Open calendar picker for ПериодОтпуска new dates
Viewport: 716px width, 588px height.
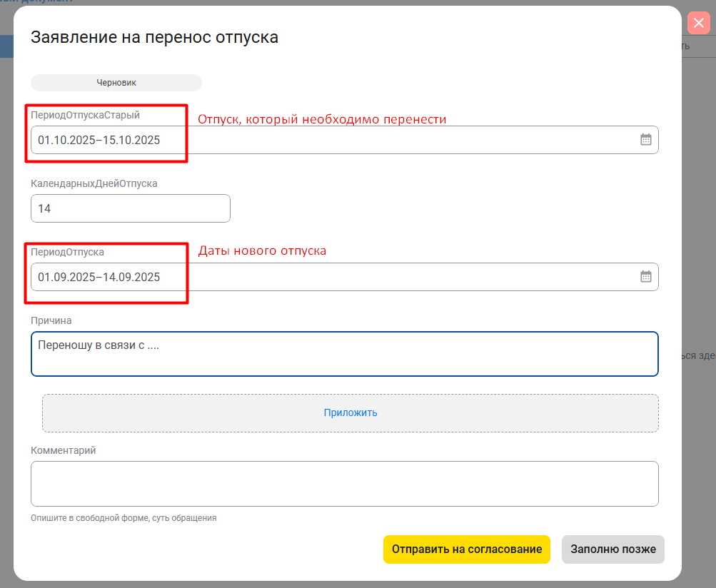click(x=645, y=277)
